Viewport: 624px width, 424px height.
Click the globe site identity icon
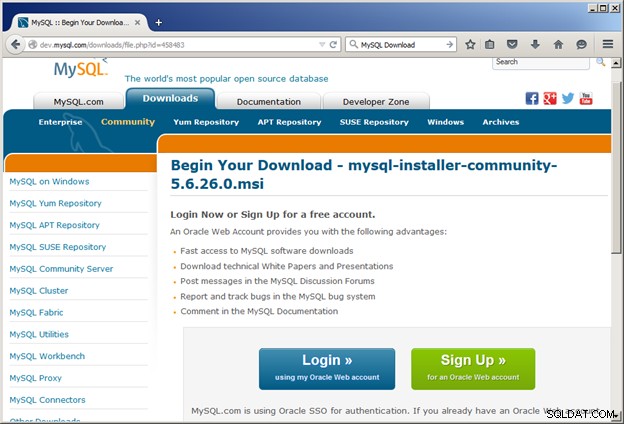33,45
